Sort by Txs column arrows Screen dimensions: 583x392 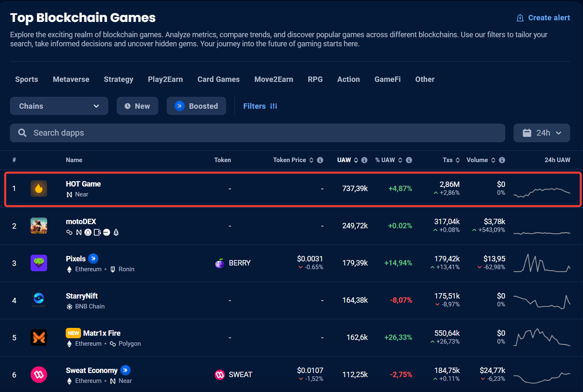click(458, 160)
